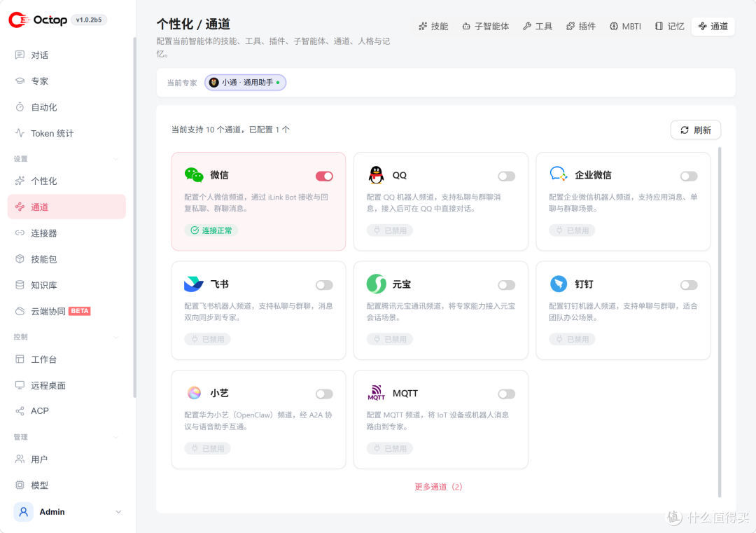Screen dimensions: 756x533
Task: Collapse the 设置 sidebar section
Action: tap(115, 159)
